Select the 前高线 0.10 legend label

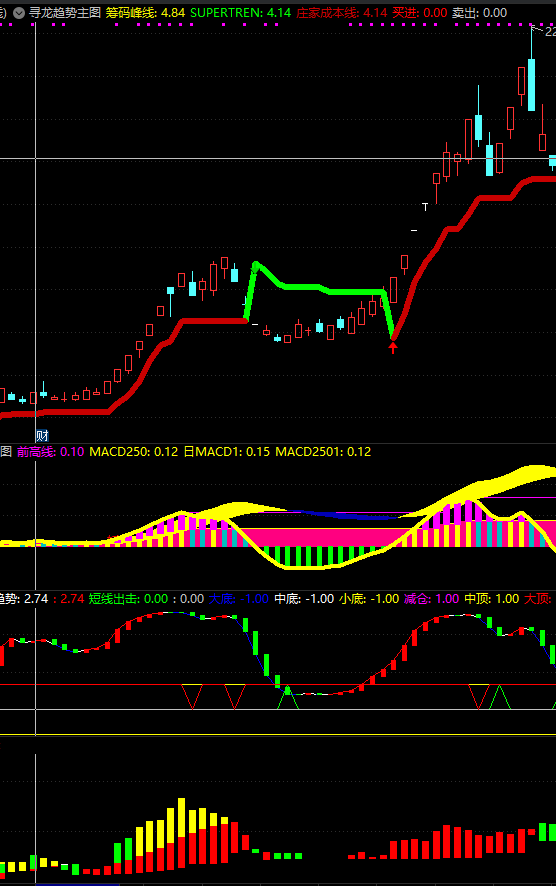pos(50,451)
